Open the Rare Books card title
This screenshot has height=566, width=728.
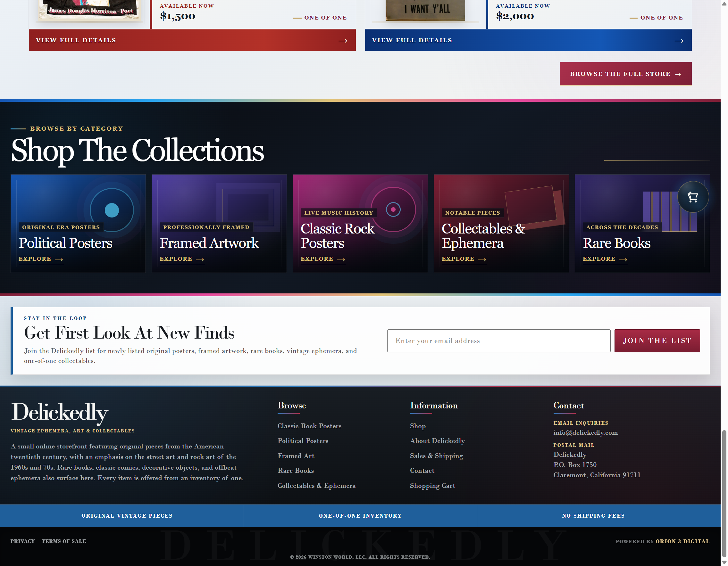click(616, 243)
